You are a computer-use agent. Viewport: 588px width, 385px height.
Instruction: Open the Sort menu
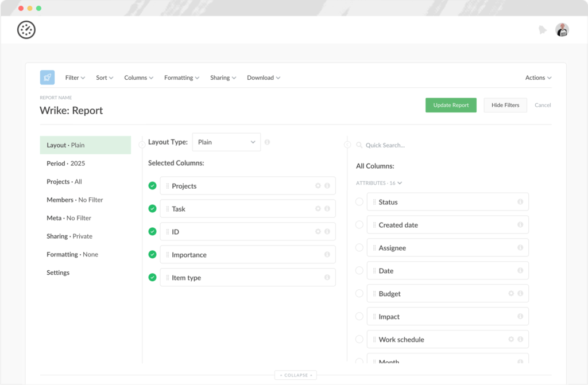pos(104,77)
